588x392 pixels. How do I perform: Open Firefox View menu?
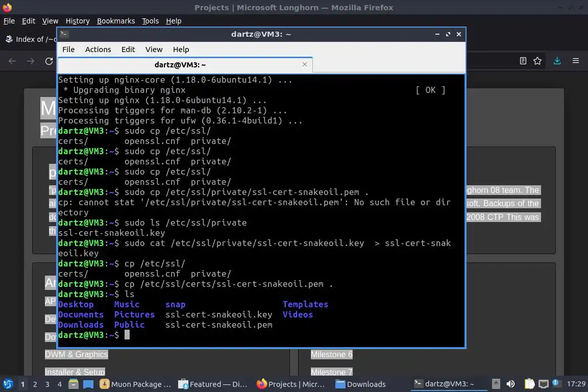[x=50, y=21]
